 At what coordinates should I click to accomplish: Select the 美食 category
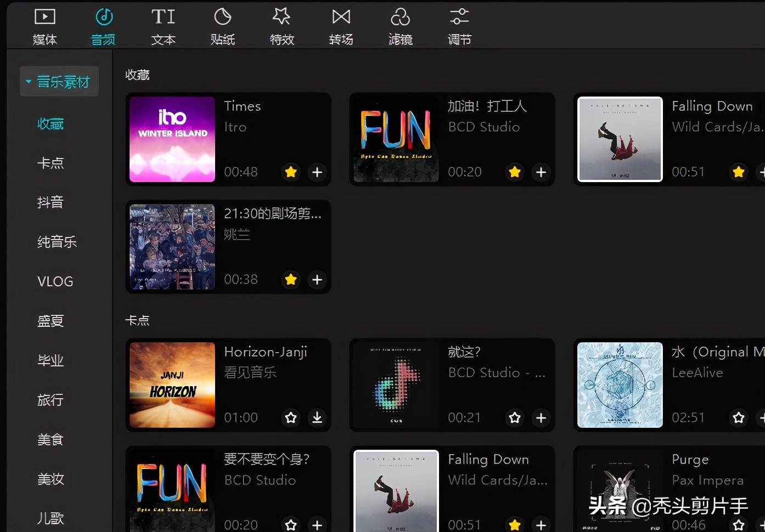coord(50,439)
